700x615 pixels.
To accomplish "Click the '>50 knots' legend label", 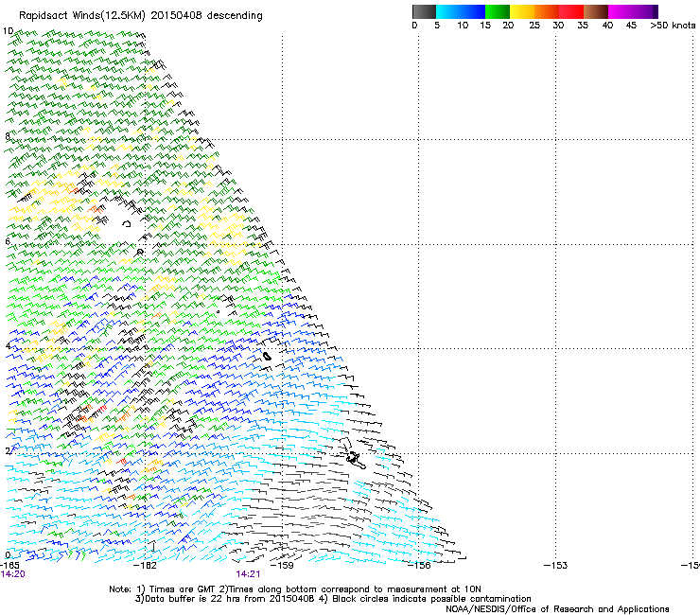I will pos(673,26).
